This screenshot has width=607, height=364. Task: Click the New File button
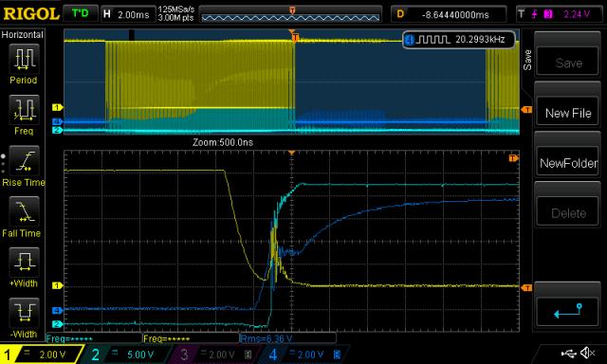568,113
